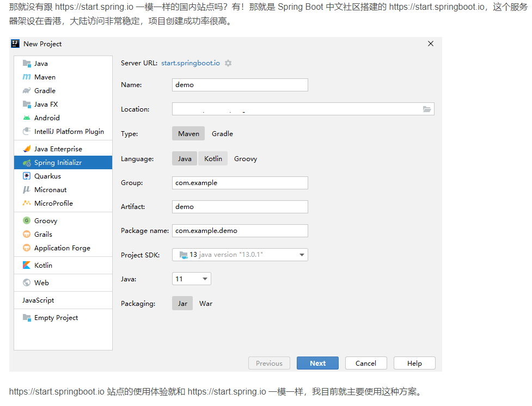Select War packaging option

206,304
